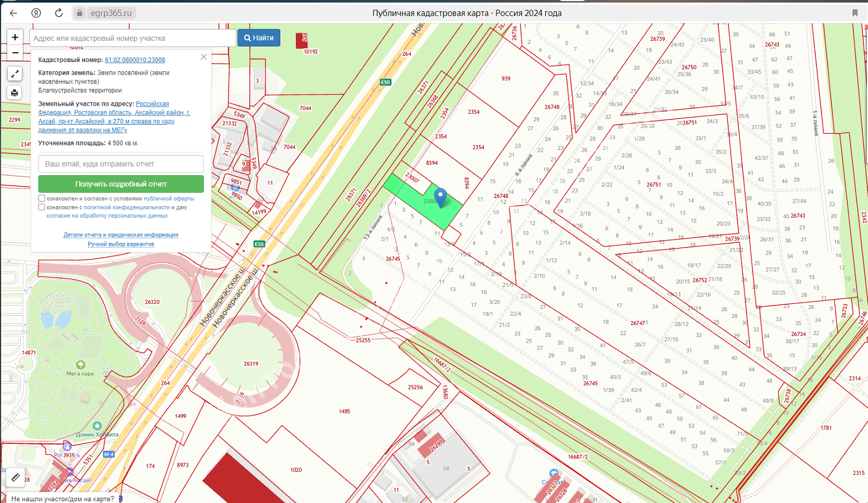This screenshot has width=868, height=503.
Task: Select parcel labeled 14871
Action: pos(29,353)
